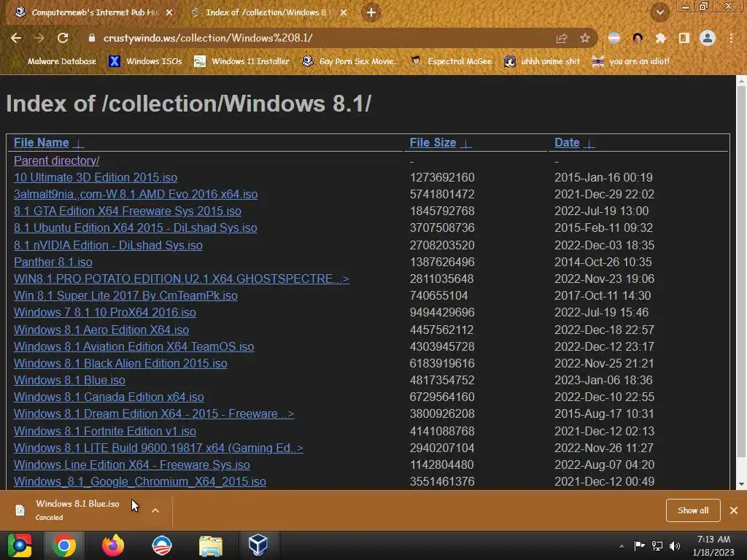Click the volume speaker tray icon

[675, 546]
